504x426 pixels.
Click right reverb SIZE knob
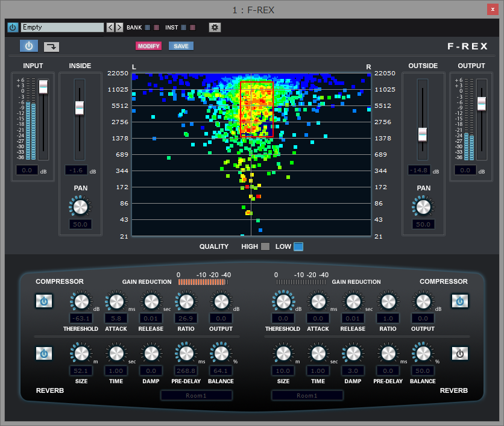click(283, 354)
